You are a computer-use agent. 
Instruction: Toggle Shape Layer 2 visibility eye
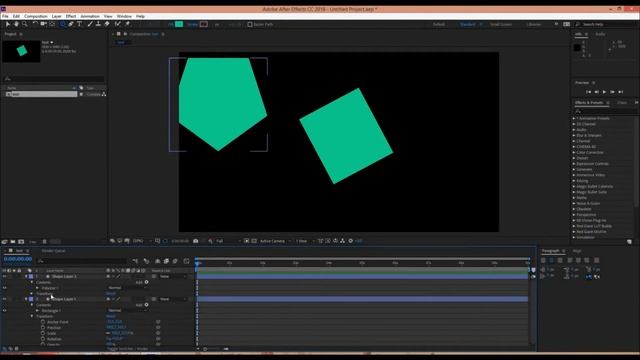point(4,277)
